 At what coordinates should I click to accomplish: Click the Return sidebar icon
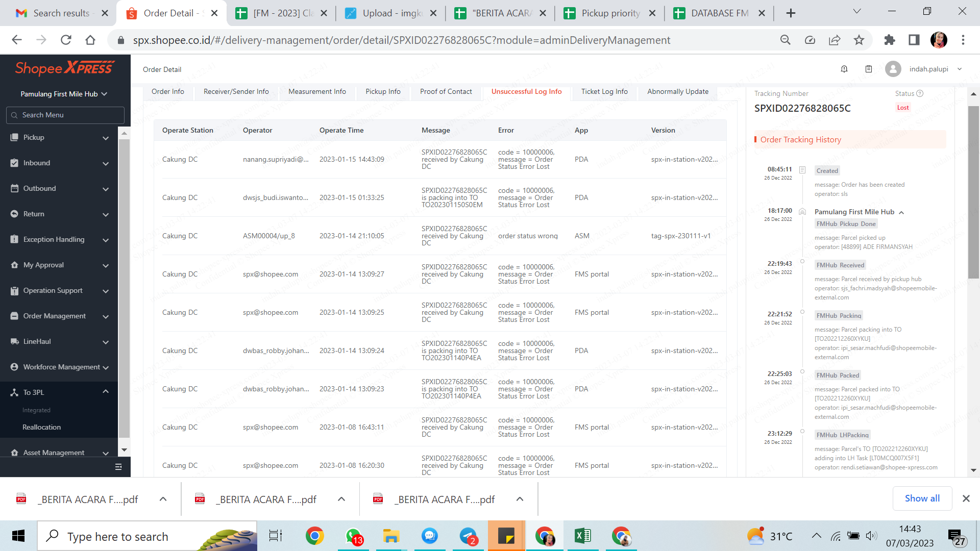pyautogui.click(x=14, y=214)
